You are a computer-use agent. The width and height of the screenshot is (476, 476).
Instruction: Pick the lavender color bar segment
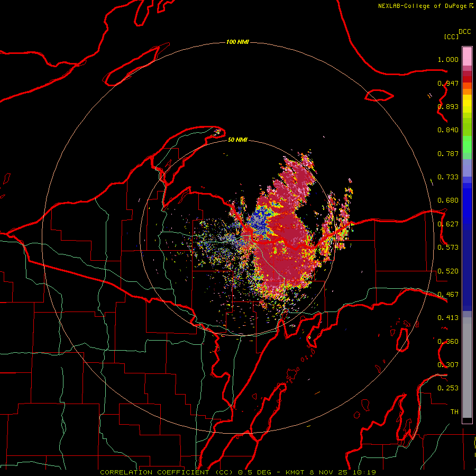click(467, 168)
